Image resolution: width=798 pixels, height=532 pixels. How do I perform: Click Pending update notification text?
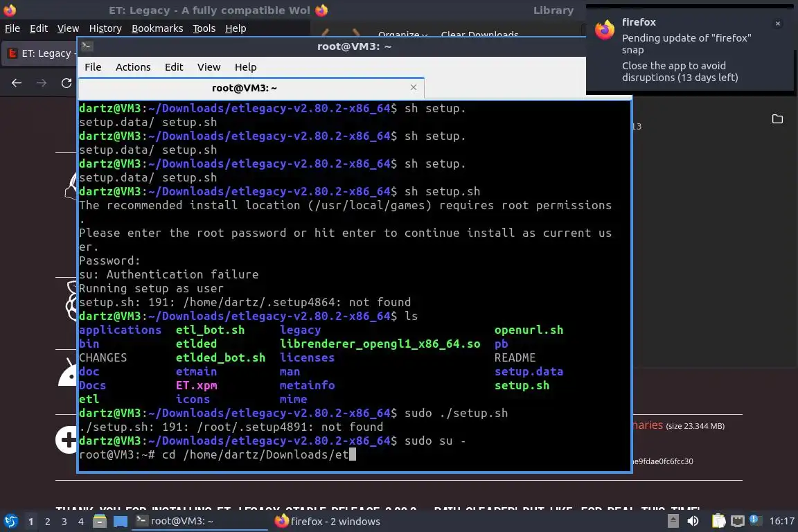(x=686, y=44)
